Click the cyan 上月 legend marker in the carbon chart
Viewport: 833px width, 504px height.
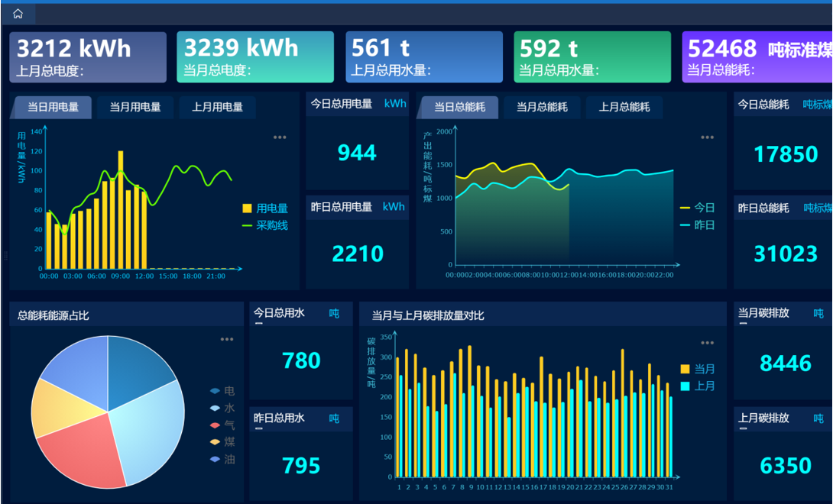685,386
